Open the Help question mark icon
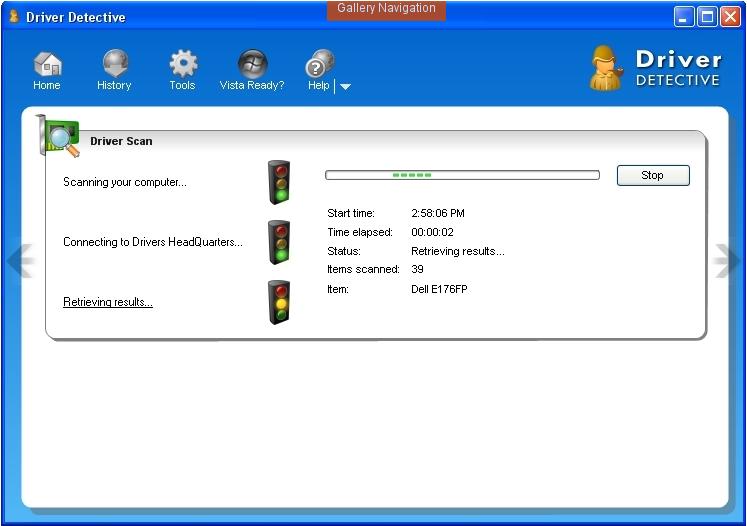 pos(320,63)
